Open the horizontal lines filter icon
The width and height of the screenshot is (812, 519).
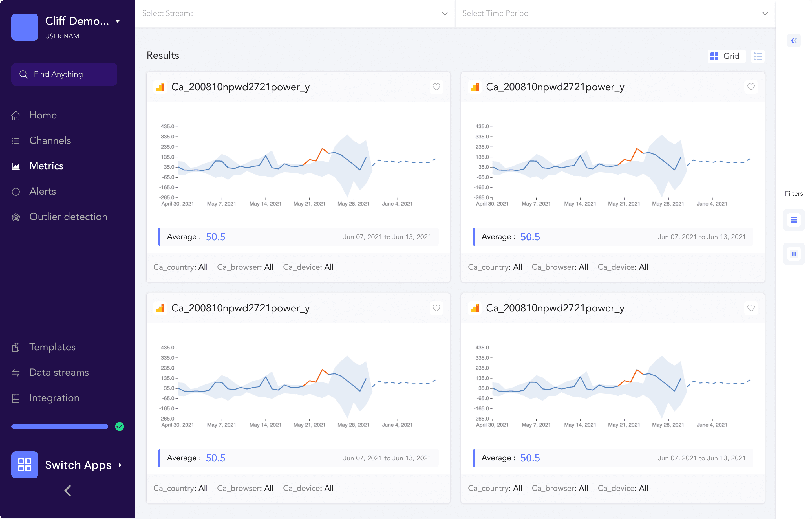point(793,220)
